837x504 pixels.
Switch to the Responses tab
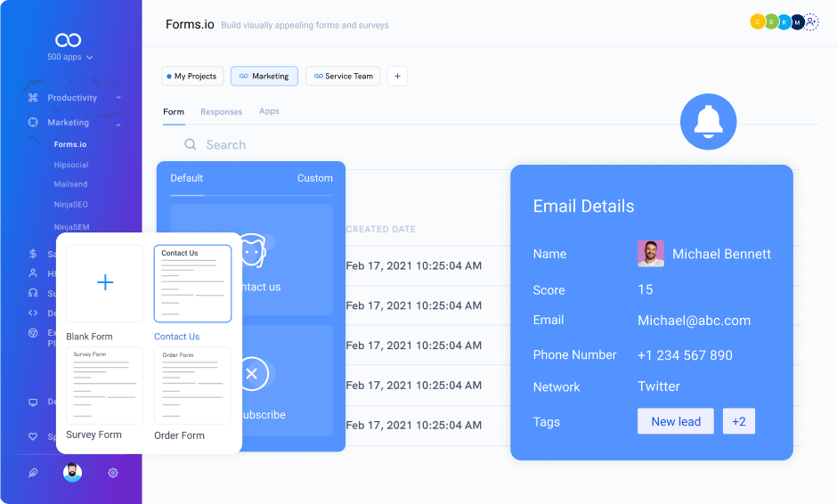[221, 112]
